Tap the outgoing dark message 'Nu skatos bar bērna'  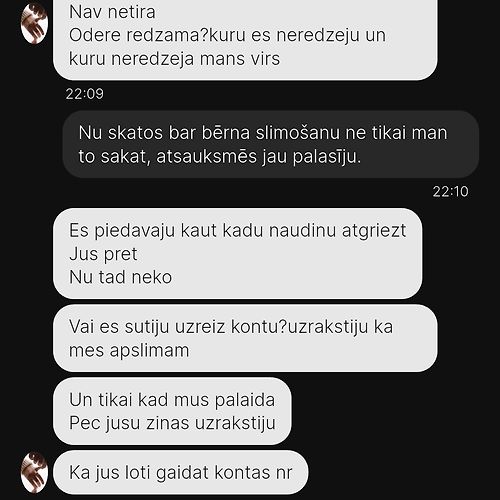(x=271, y=144)
